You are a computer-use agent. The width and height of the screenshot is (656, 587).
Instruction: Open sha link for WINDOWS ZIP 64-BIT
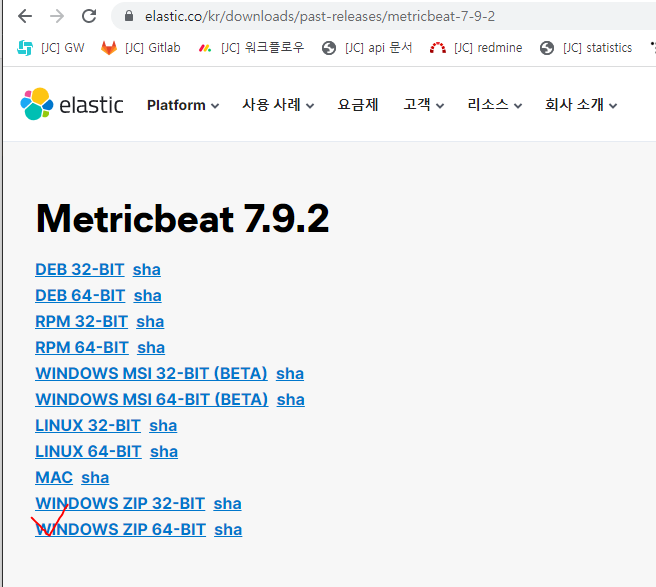pyautogui.click(x=228, y=529)
